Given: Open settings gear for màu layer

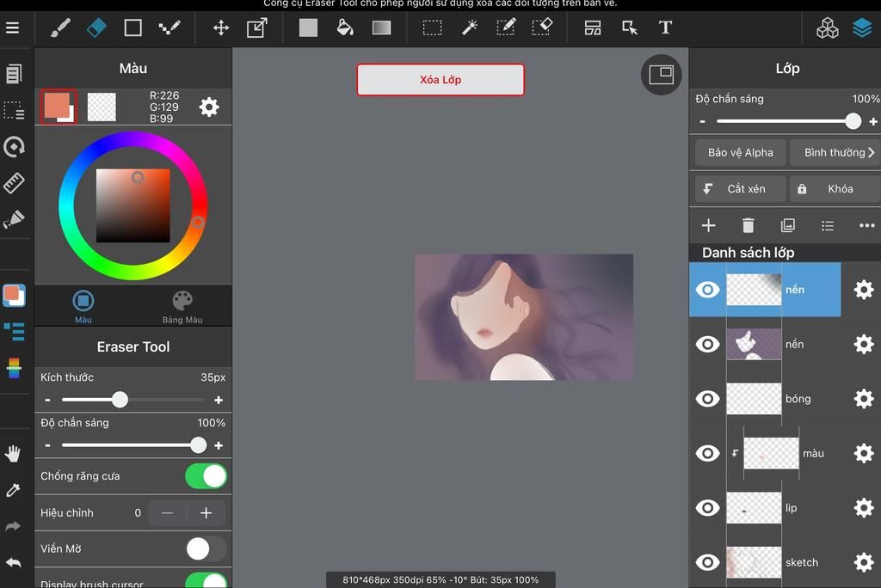Looking at the screenshot, I should 864,453.
